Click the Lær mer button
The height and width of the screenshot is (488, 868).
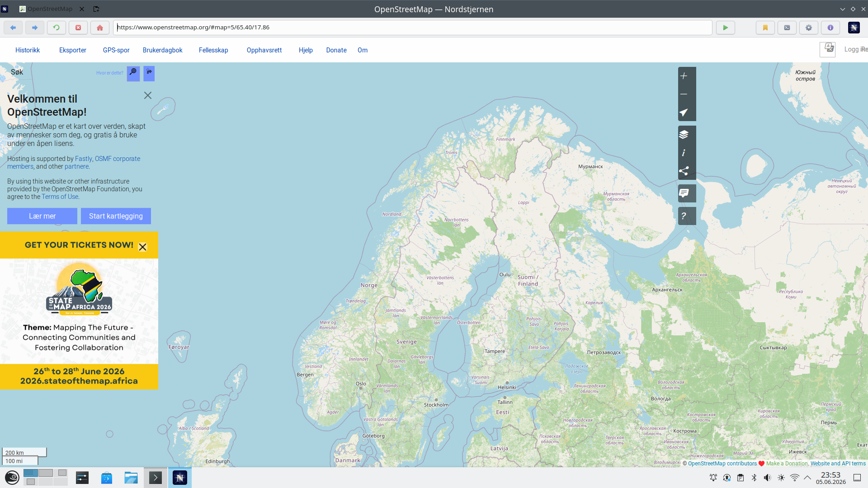pyautogui.click(x=42, y=216)
